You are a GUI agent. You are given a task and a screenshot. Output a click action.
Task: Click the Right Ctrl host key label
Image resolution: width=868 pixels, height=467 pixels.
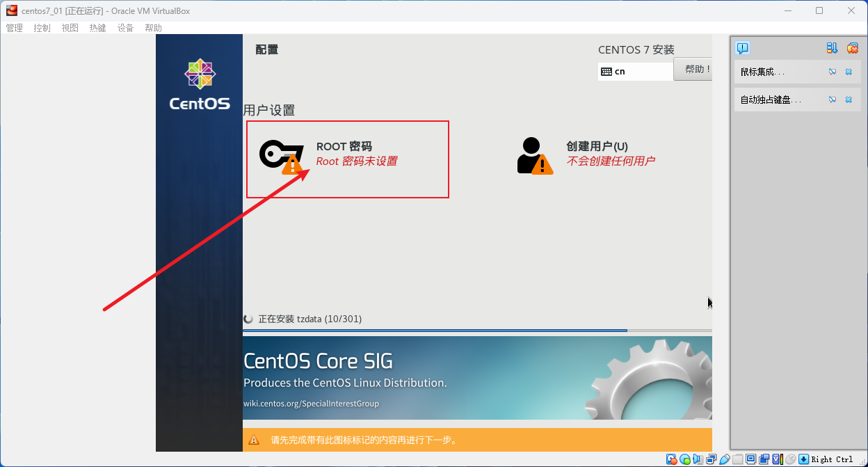click(x=833, y=459)
